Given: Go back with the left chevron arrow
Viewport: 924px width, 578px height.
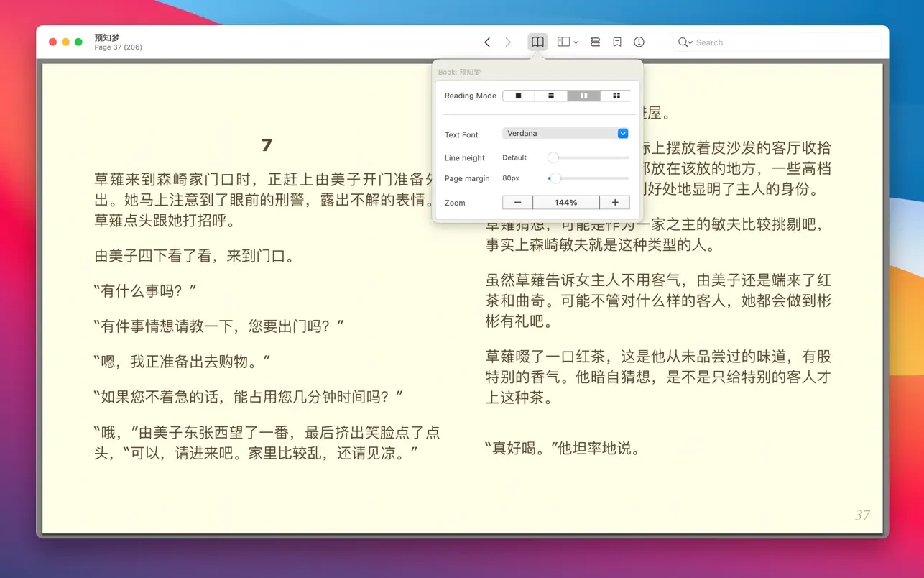Looking at the screenshot, I should 487,42.
